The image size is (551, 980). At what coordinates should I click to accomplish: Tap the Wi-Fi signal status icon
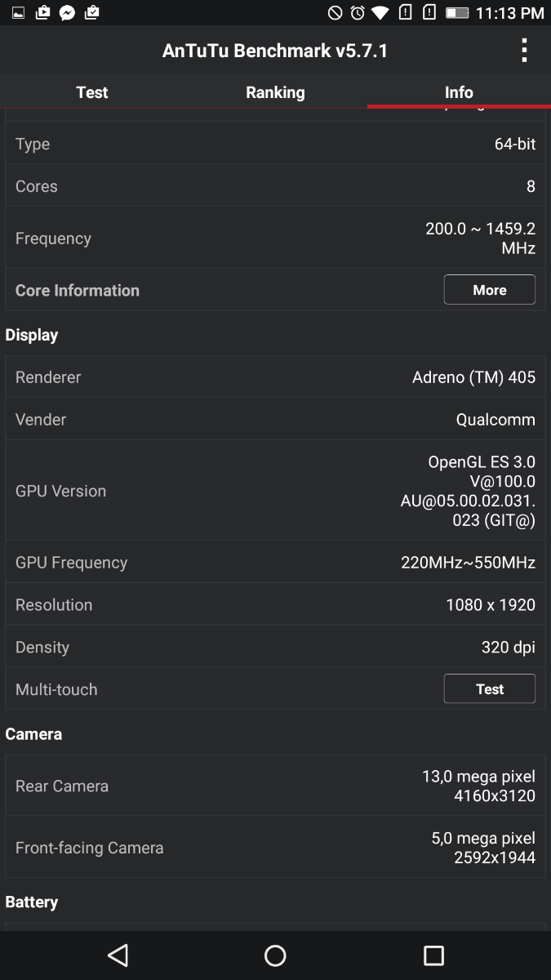point(380,13)
